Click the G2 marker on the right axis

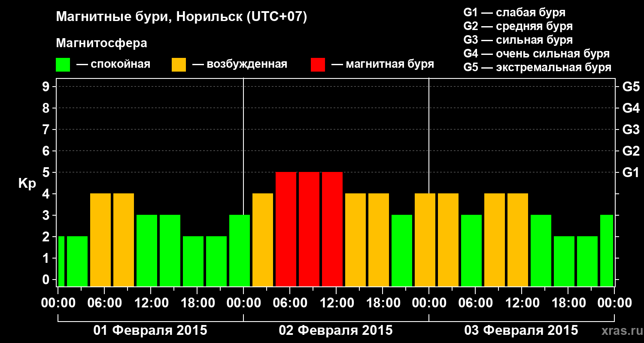click(631, 151)
